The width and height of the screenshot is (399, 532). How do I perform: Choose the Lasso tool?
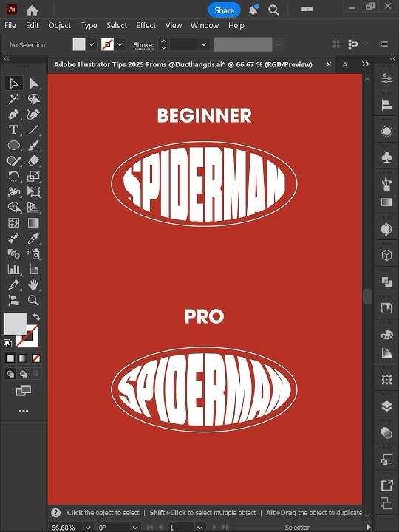33,99
